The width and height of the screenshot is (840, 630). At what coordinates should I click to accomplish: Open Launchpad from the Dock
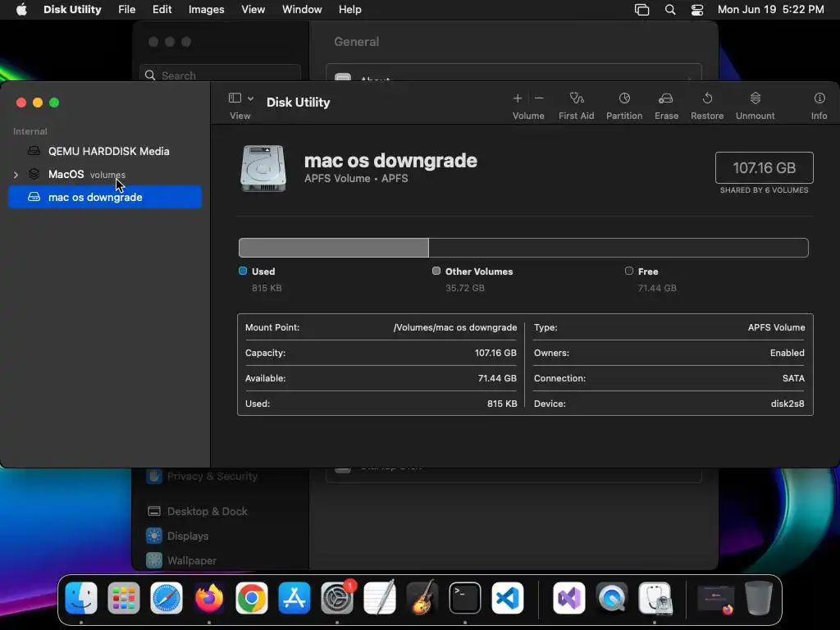124,598
